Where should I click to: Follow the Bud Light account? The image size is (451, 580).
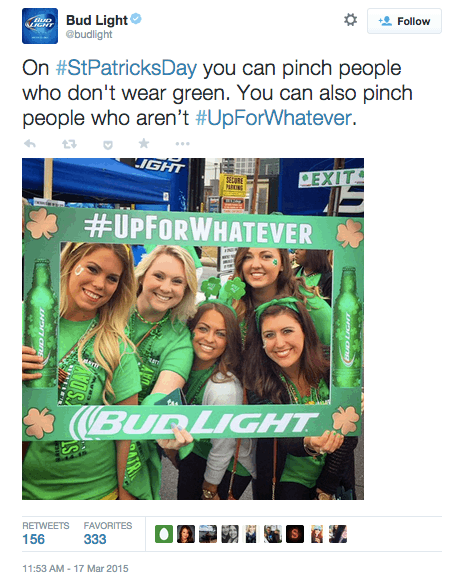[404, 21]
